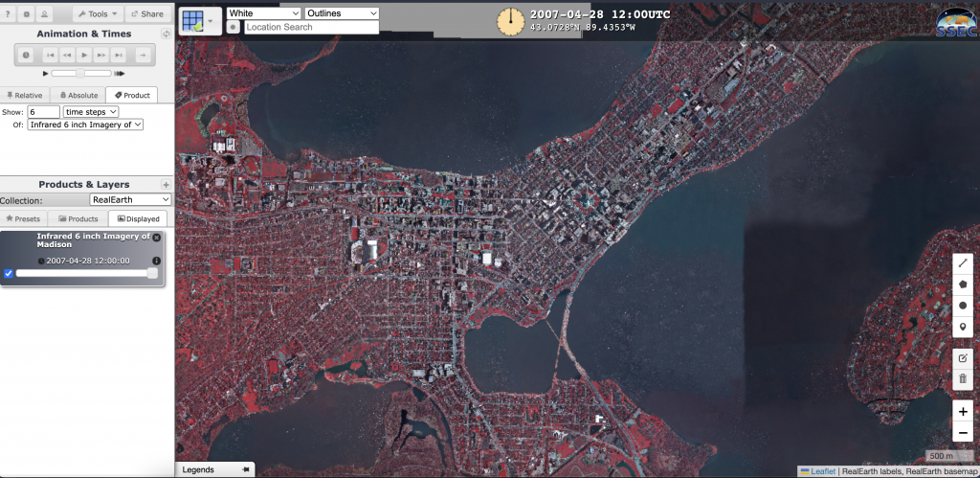Open the Tools dropdown menu
The height and width of the screenshot is (478, 980).
(x=97, y=13)
